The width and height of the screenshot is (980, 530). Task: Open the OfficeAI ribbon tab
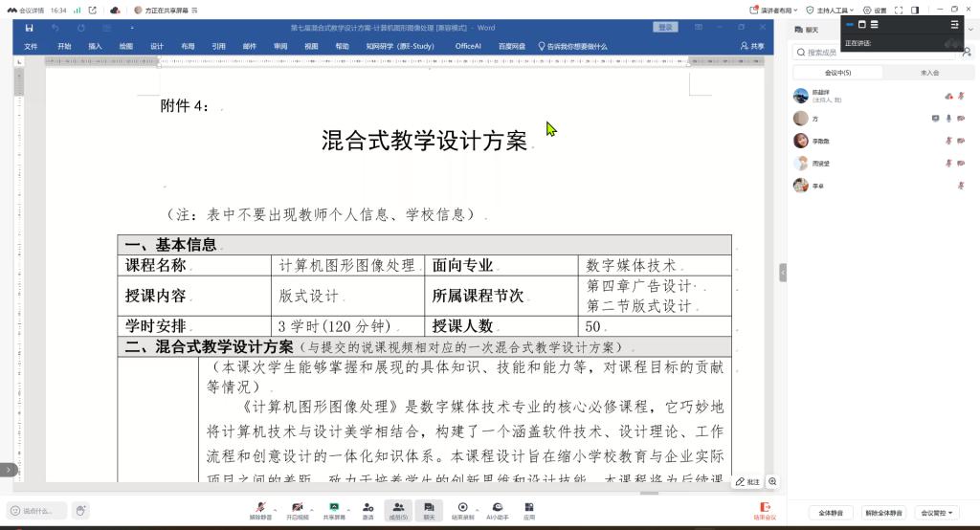point(468,46)
